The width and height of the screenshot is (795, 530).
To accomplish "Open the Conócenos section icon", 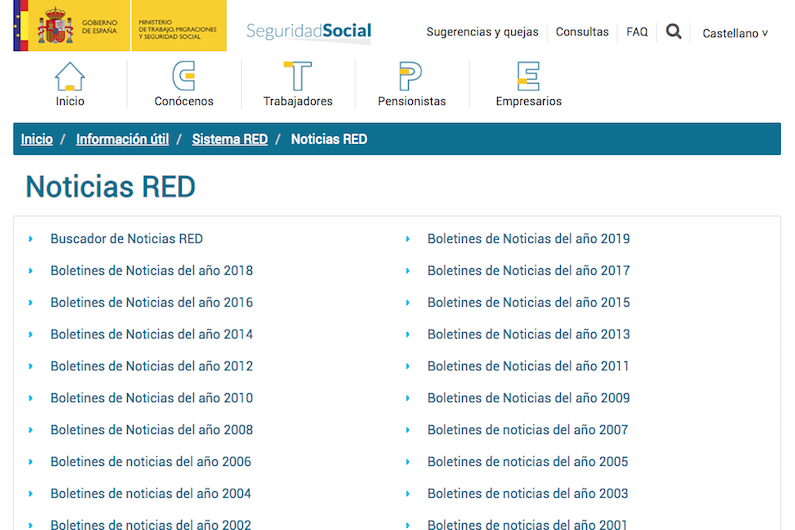I will 183,77.
